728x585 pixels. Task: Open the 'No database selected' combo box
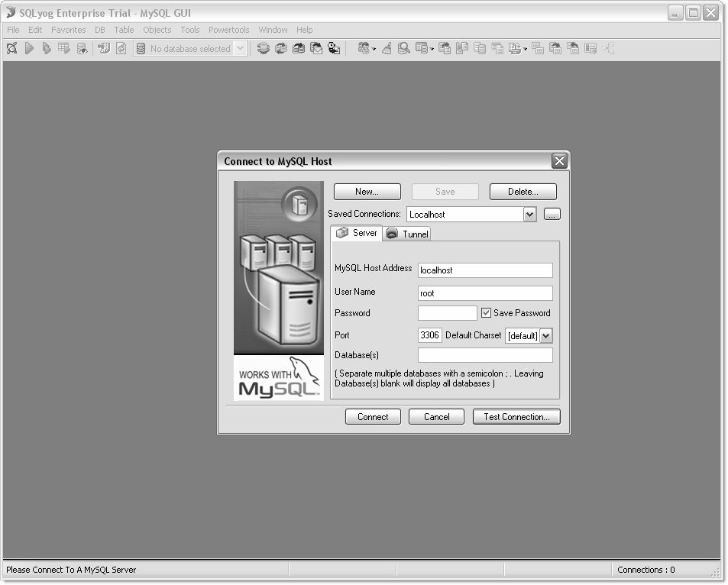coord(239,48)
